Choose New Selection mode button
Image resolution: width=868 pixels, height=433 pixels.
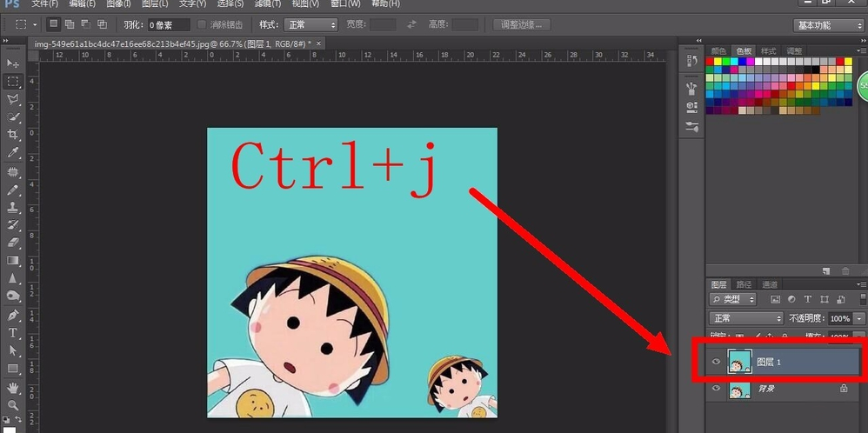click(53, 24)
